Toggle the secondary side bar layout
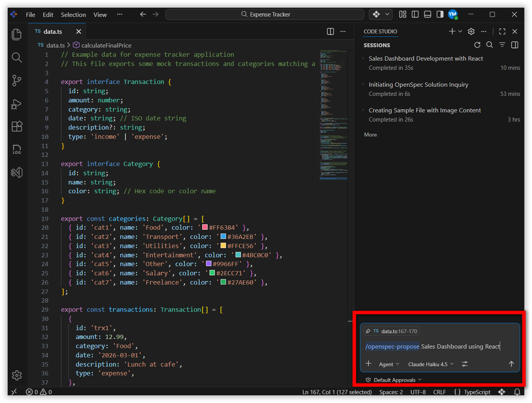The width and height of the screenshot is (532, 403). coord(440,14)
